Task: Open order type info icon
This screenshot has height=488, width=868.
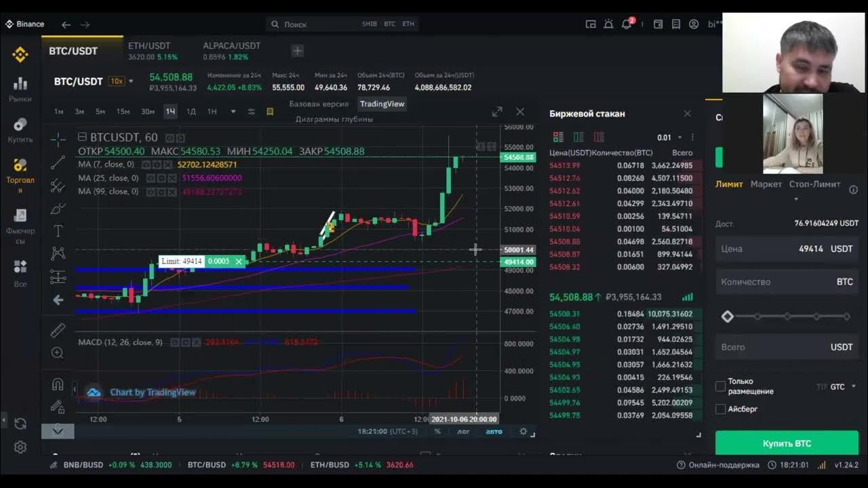Action: click(x=853, y=190)
